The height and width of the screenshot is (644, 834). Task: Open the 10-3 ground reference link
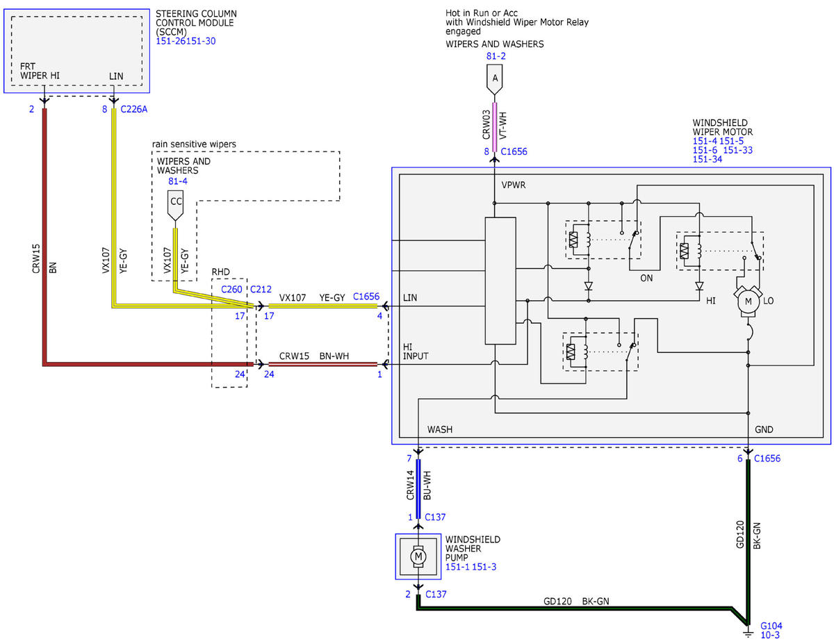771,635
